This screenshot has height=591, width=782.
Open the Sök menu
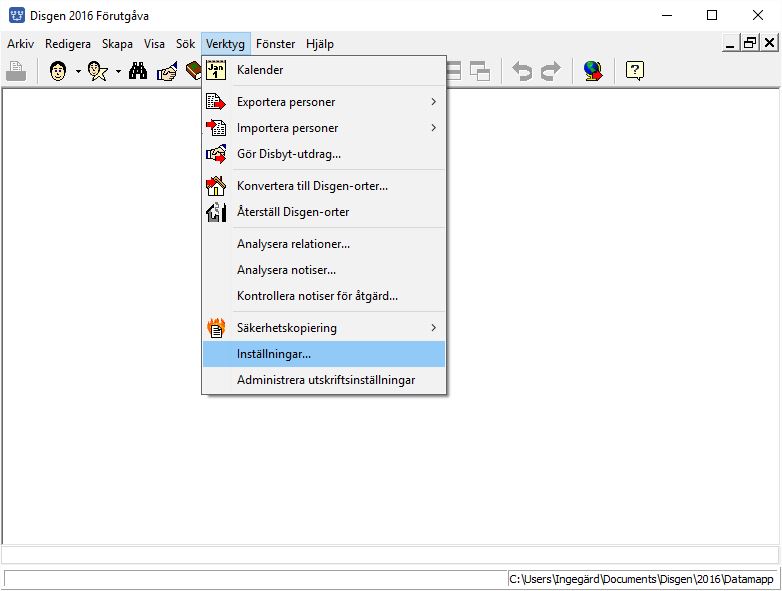[186, 44]
